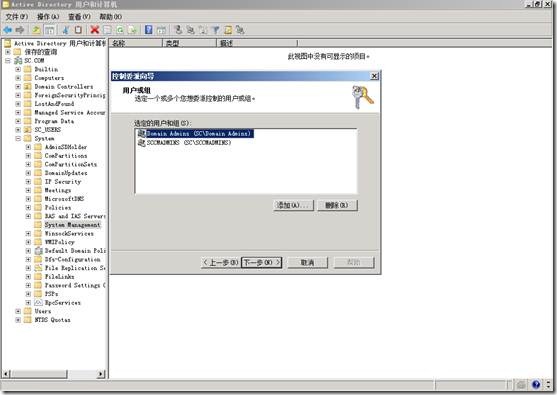Open the 文件(F) menu

(16, 17)
